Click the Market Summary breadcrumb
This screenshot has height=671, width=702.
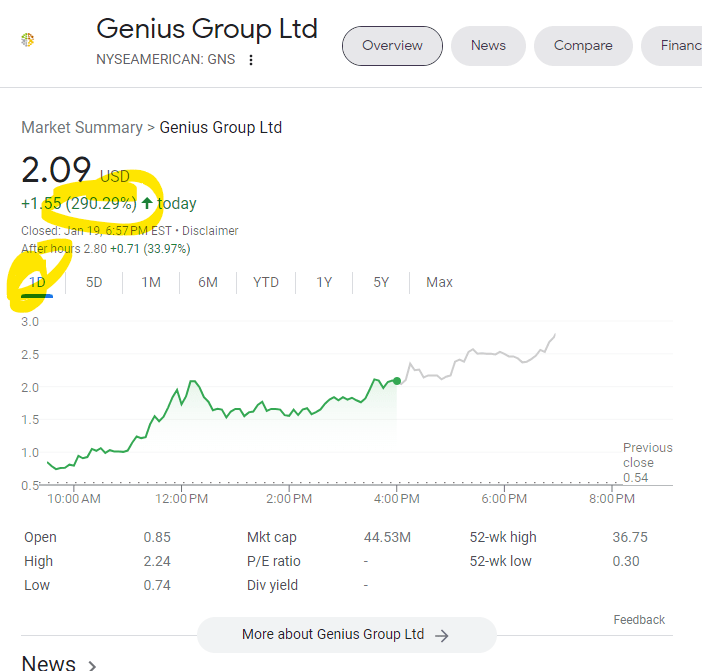click(82, 128)
